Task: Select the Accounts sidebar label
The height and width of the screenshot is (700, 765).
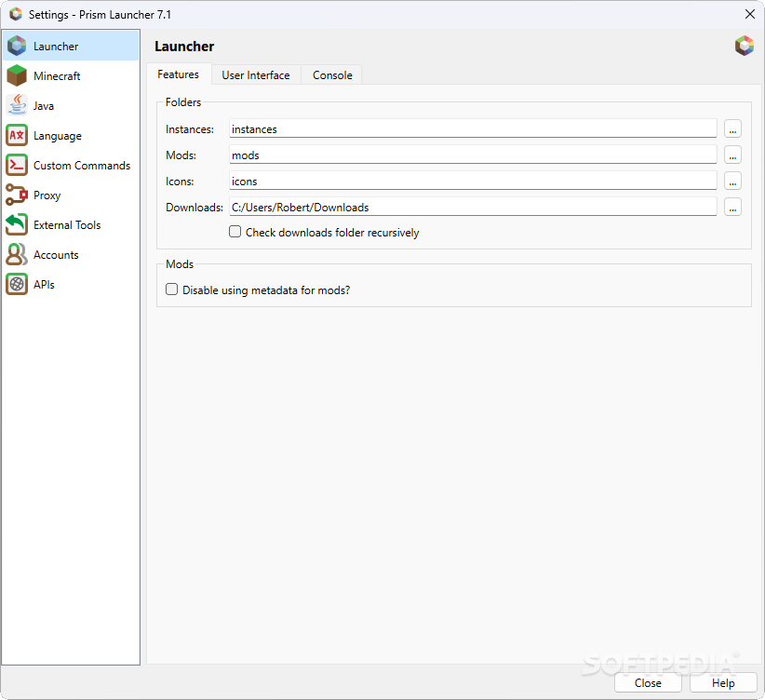Action: pos(56,255)
